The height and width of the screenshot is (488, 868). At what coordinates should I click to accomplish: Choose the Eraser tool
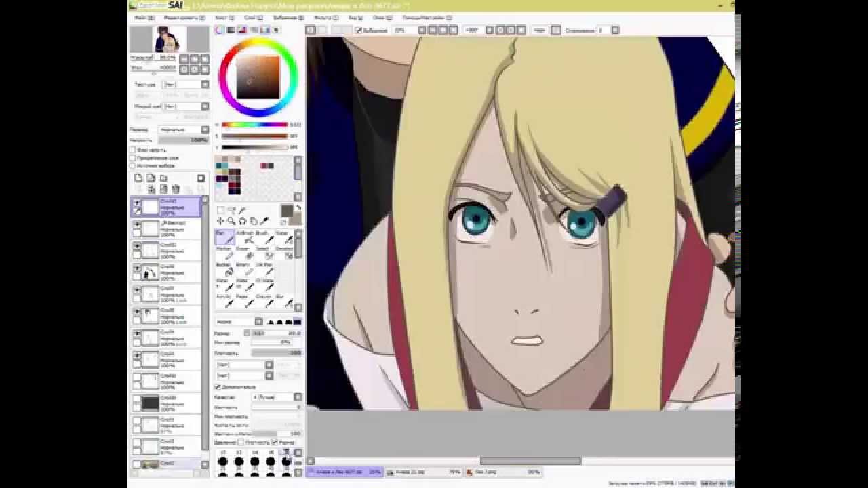click(245, 253)
